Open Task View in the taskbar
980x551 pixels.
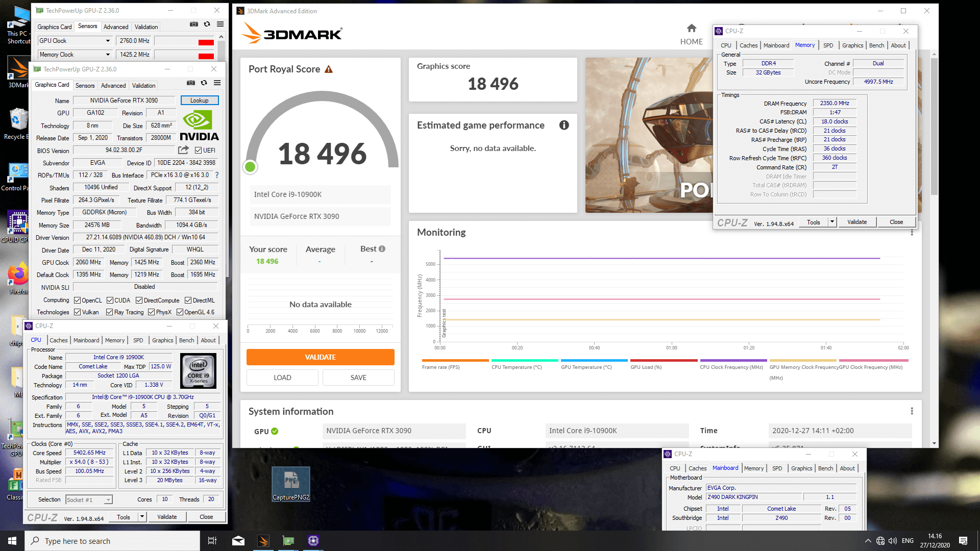coord(212,541)
